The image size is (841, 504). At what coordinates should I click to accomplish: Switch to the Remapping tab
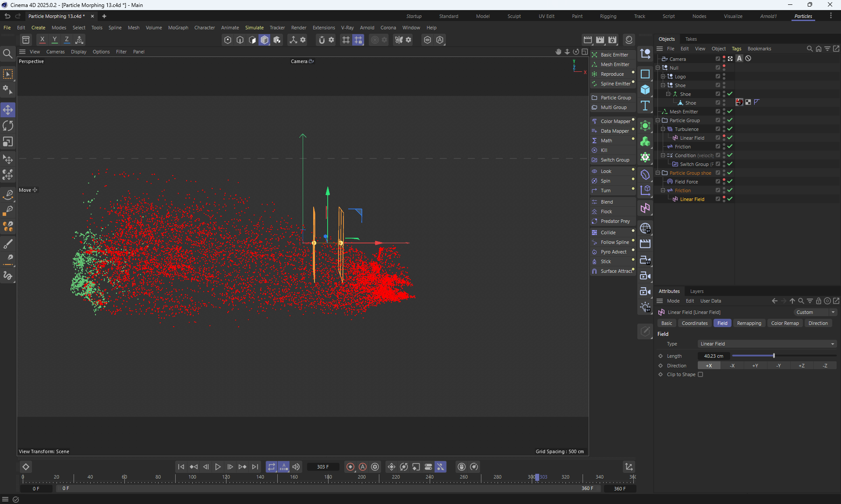coord(749,323)
